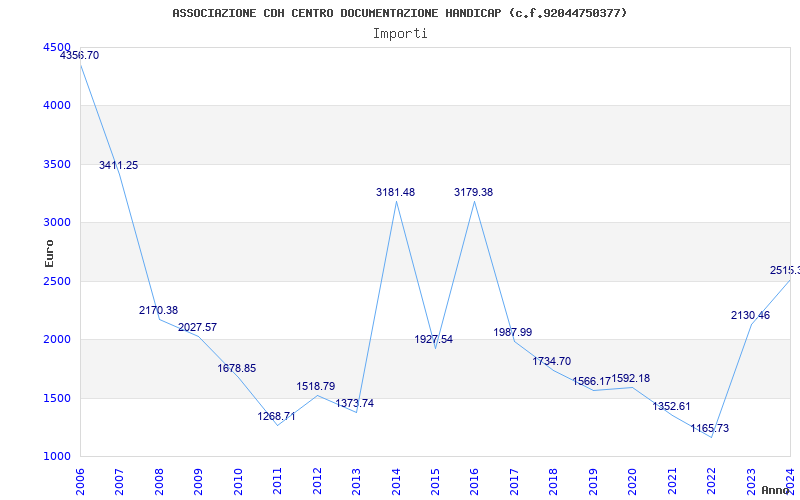The height and width of the screenshot is (500, 800).
Task: Select the 2027.57 data label
Action: pos(197,327)
